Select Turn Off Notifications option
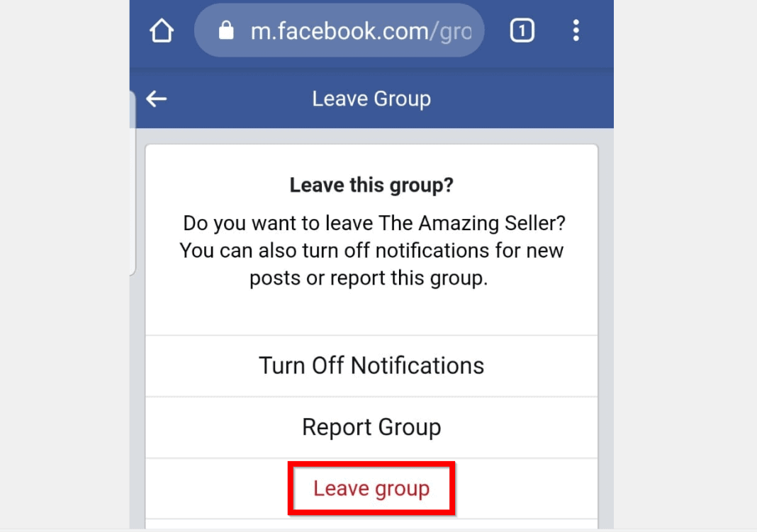 [x=371, y=366]
